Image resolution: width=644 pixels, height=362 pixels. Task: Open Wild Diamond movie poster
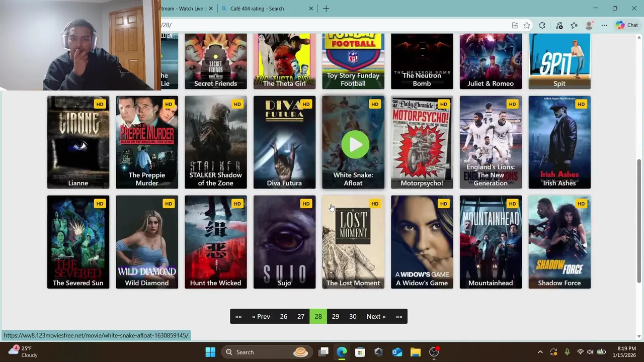point(147,242)
